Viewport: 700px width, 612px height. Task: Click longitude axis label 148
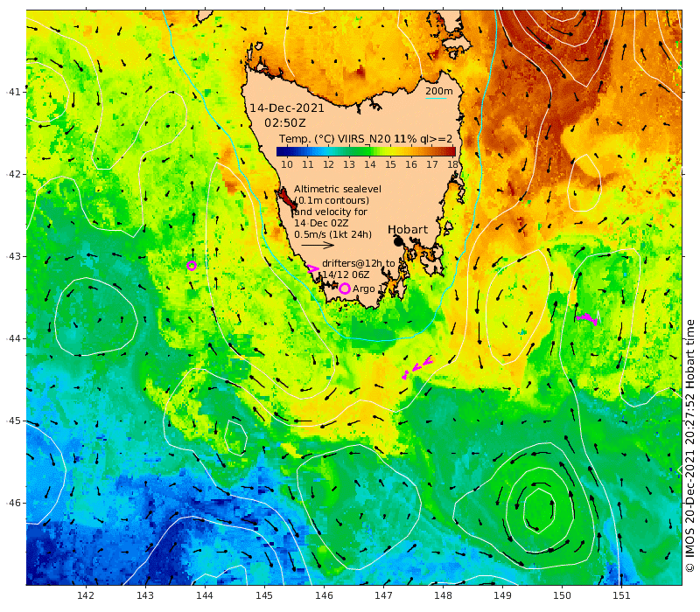tap(443, 595)
